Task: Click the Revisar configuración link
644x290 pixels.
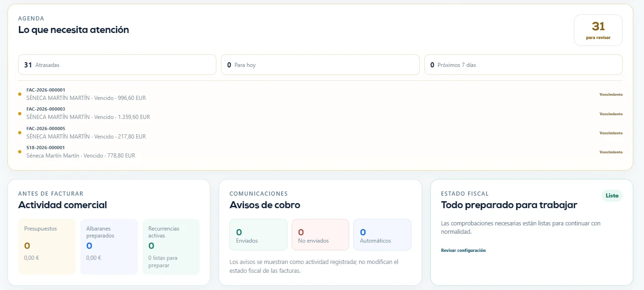Action: 463,250
